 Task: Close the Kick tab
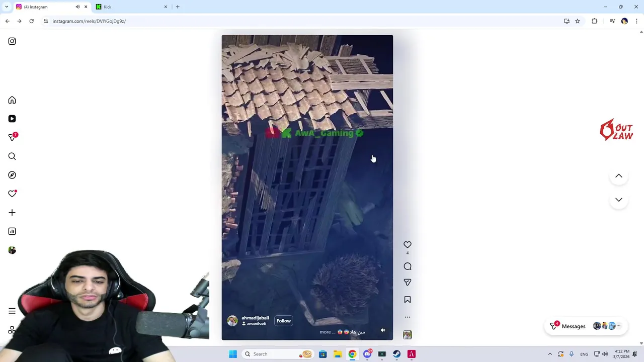166,7
